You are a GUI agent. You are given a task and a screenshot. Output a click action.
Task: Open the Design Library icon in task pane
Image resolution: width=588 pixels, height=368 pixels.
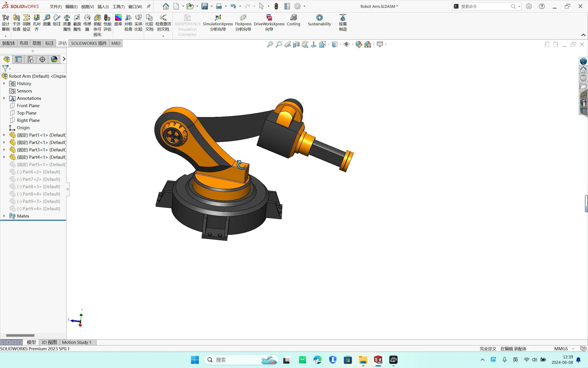coord(583,78)
